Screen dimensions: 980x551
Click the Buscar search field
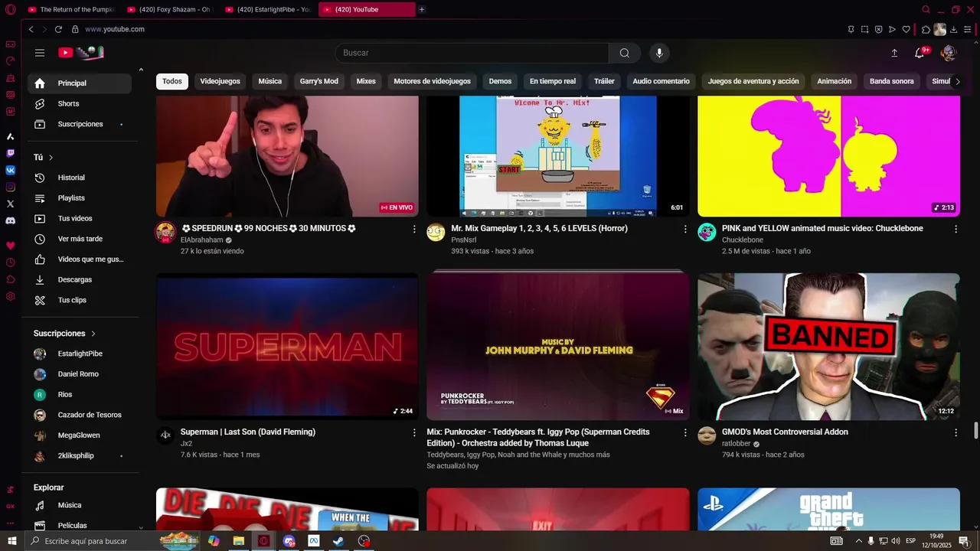(472, 53)
